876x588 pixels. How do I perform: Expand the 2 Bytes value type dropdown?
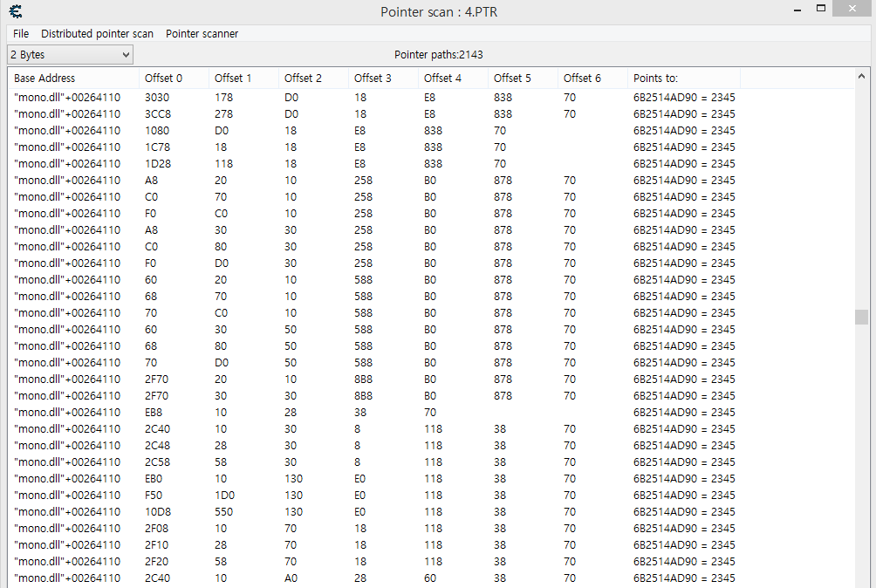(x=70, y=55)
